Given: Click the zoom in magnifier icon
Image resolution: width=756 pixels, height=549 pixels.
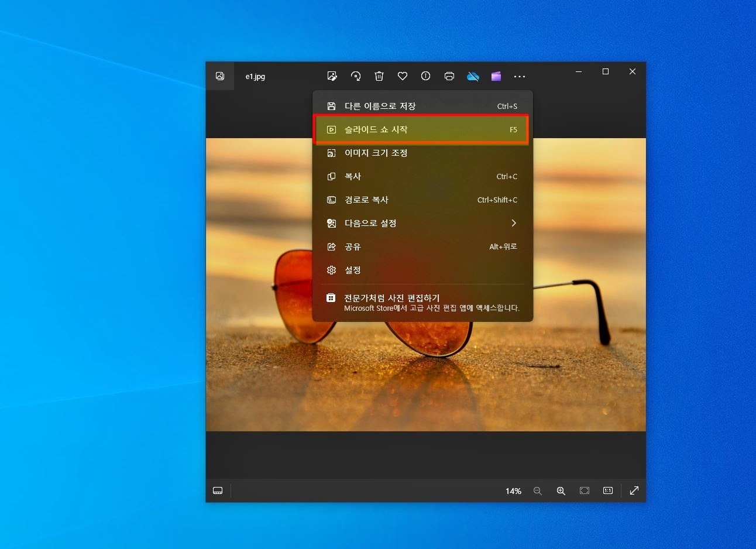Looking at the screenshot, I should [x=561, y=490].
